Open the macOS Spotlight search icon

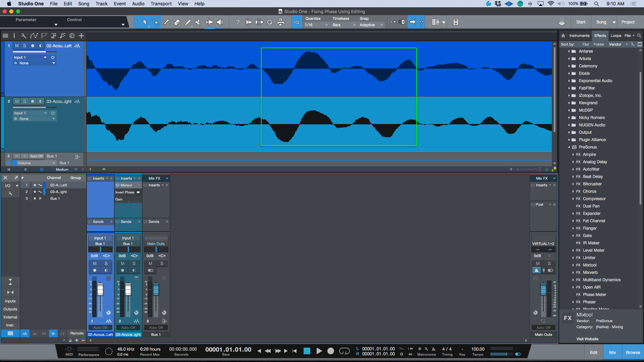point(596,4)
